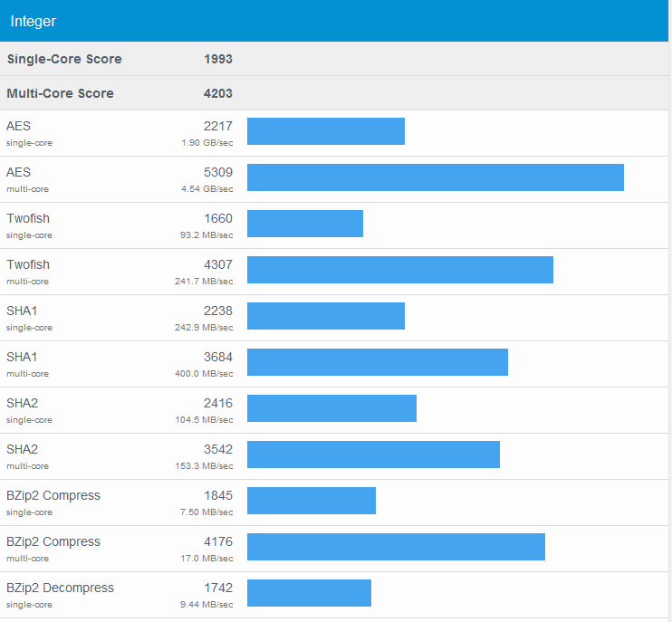Click the AES multi-core result bar
The image size is (672, 622).
435,177
